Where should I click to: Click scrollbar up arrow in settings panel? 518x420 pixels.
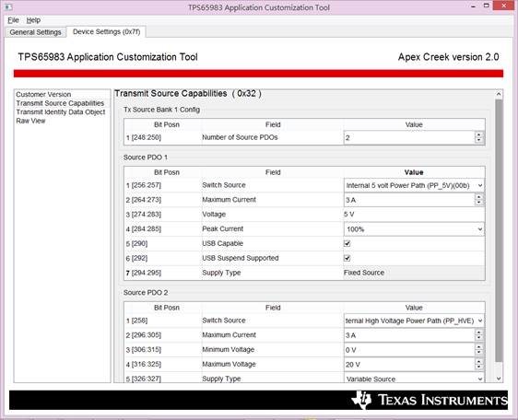tap(499, 95)
